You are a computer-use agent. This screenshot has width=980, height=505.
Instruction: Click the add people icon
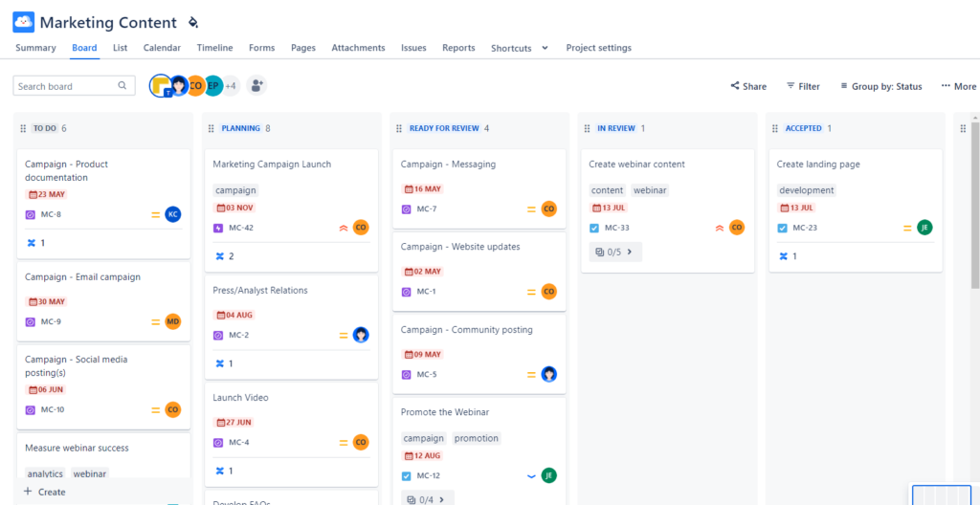[256, 86]
